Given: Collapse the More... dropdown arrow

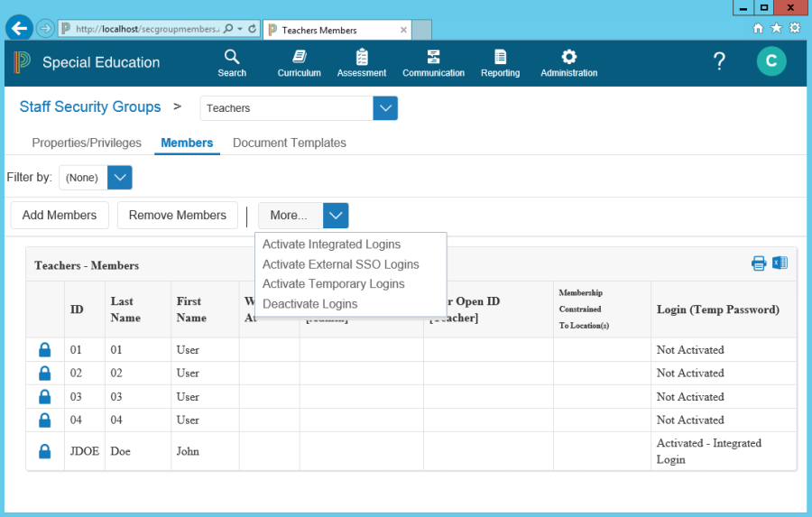Looking at the screenshot, I should 336,216.
